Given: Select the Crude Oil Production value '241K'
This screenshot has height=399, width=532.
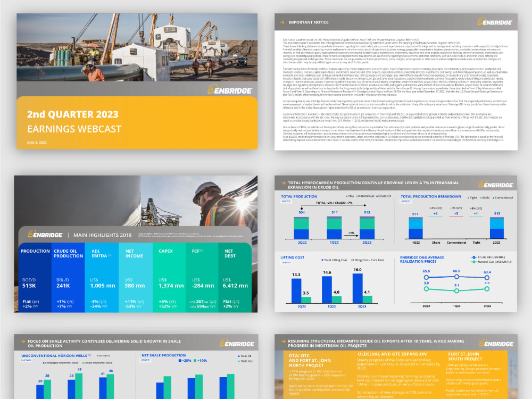Looking at the screenshot, I should coord(63,286).
